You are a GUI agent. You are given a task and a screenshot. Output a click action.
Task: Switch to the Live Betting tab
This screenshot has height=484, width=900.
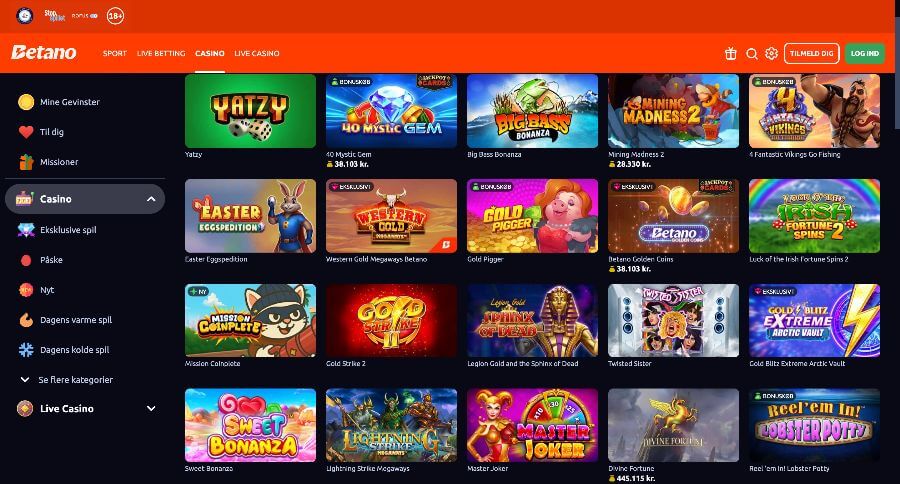point(161,53)
